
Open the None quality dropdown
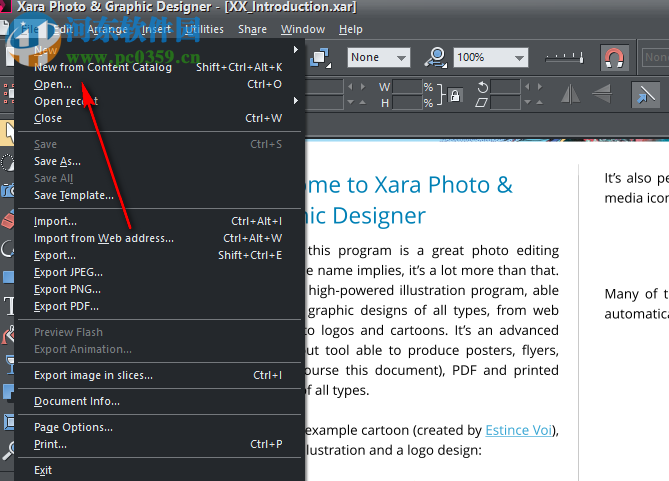click(x=379, y=57)
